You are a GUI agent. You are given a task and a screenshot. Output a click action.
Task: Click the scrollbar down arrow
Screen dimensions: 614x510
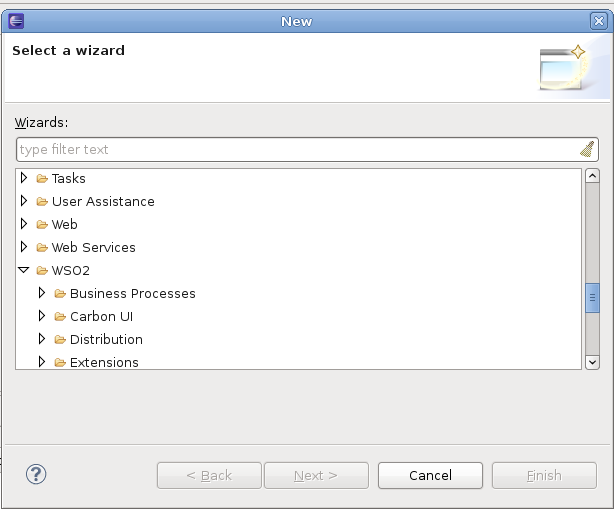point(592,362)
